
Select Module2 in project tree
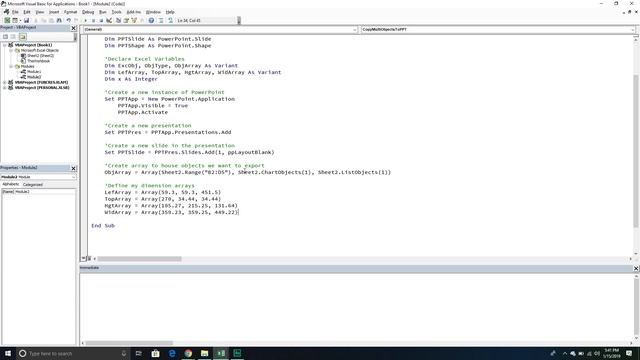pos(34,77)
